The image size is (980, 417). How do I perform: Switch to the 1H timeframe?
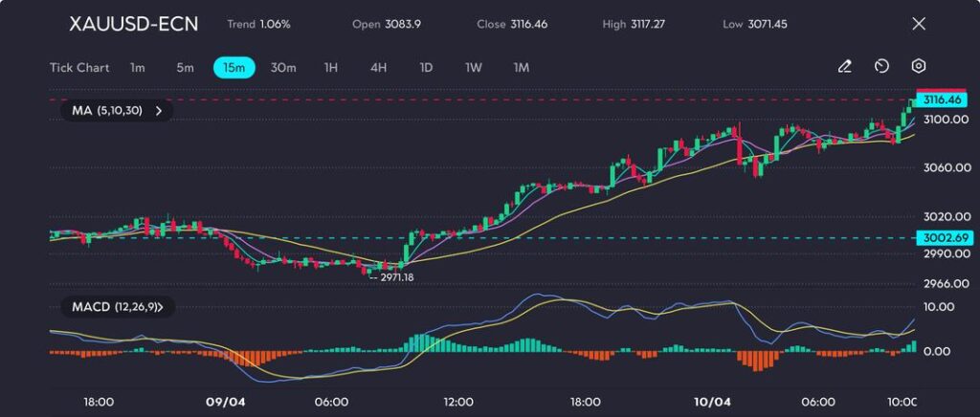click(x=331, y=68)
